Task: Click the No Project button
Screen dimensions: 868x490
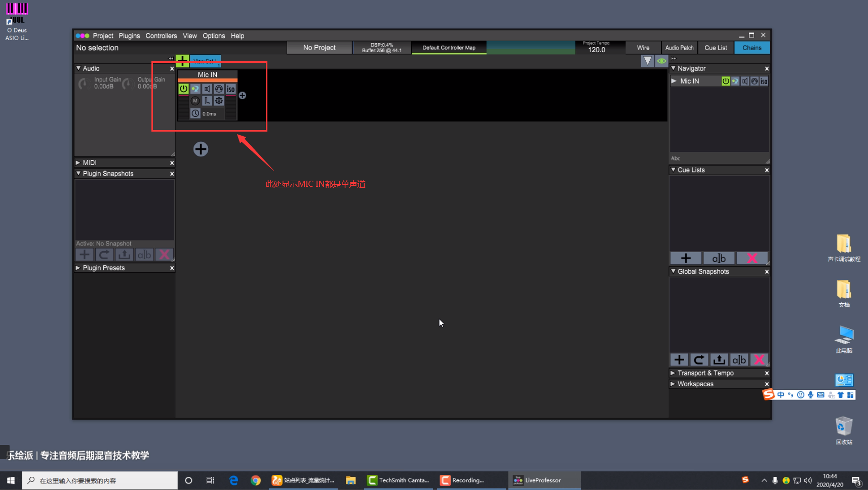Action: click(319, 48)
